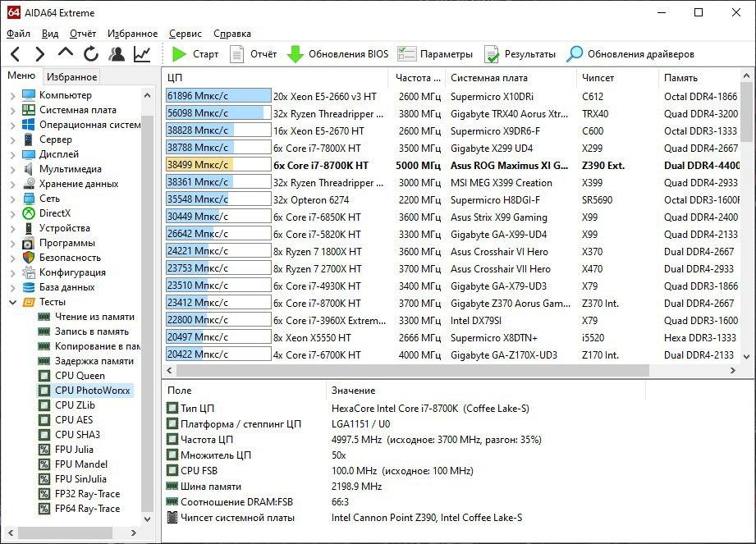Go forward with the right arrow toolbar icon
This screenshot has width=756, height=544.
(x=40, y=54)
